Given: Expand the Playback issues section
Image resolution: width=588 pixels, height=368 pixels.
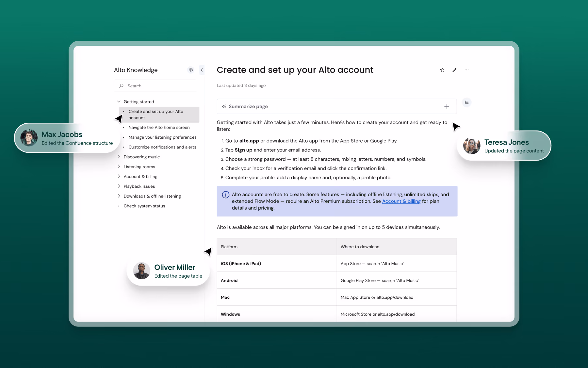Looking at the screenshot, I should click(119, 186).
